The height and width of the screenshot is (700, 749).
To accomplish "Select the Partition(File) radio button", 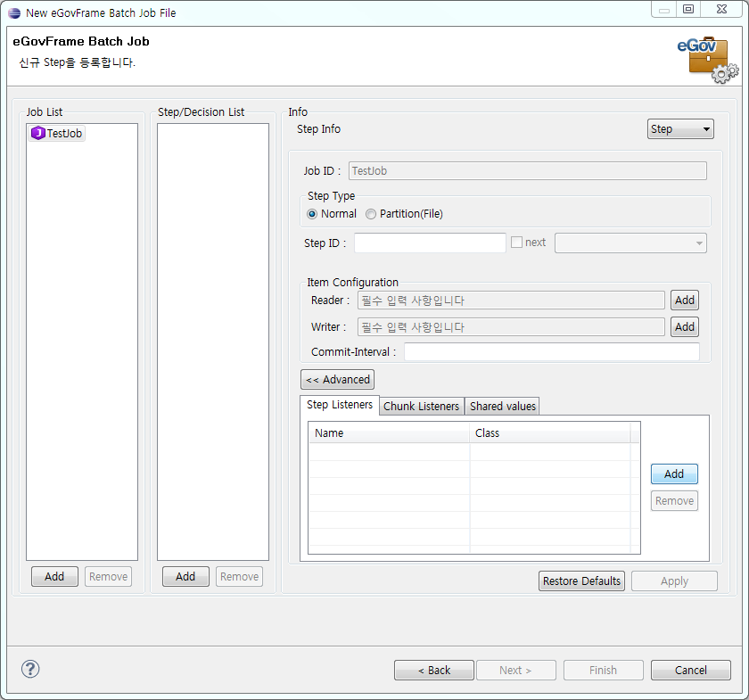I will tap(371, 214).
